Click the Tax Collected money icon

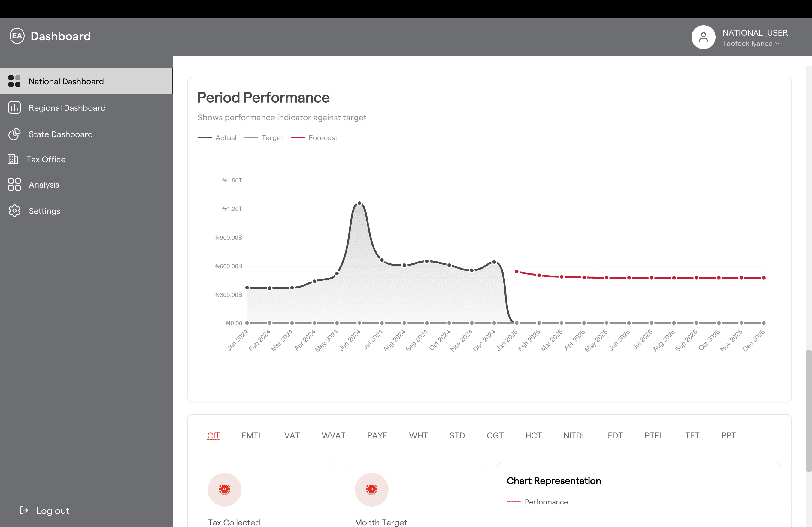[225, 489]
